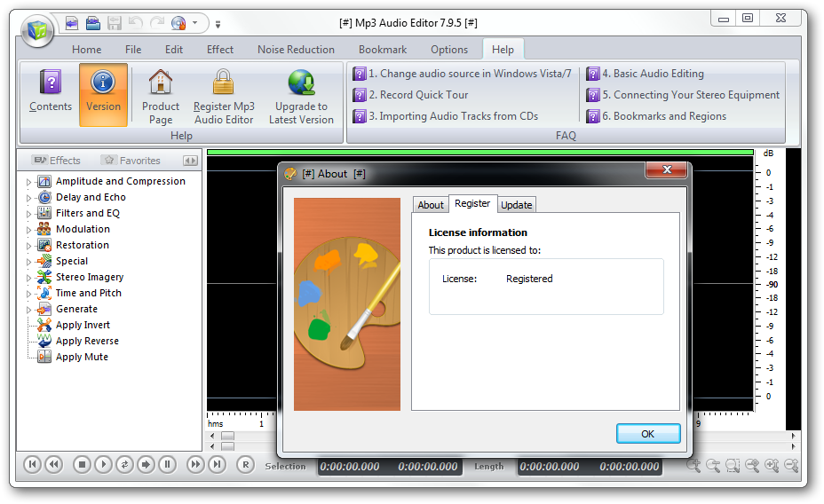The image size is (824, 504).
Task: Click the rewind transport button
Action: 53,464
